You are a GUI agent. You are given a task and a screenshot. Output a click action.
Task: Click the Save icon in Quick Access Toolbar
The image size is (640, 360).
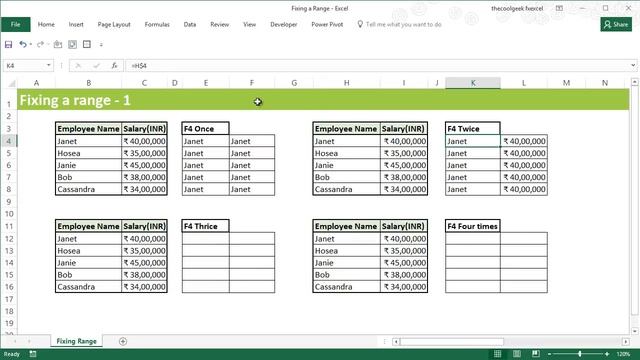pyautogui.click(x=8, y=44)
